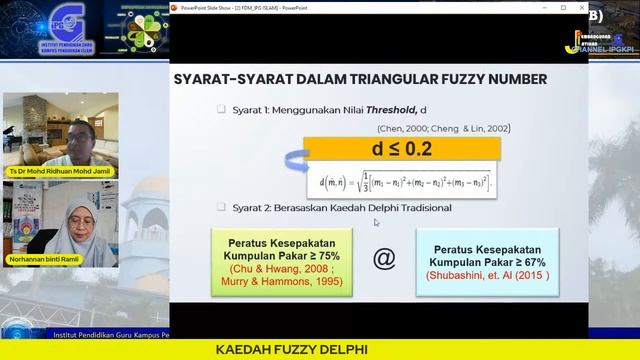Screen dimensions: 640x360
Task: Click the distance formula d(m,n) image
Action: click(402, 180)
